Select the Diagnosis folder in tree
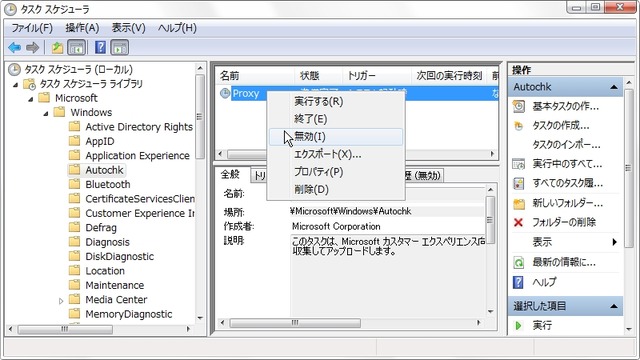640x360 pixels. (x=107, y=242)
